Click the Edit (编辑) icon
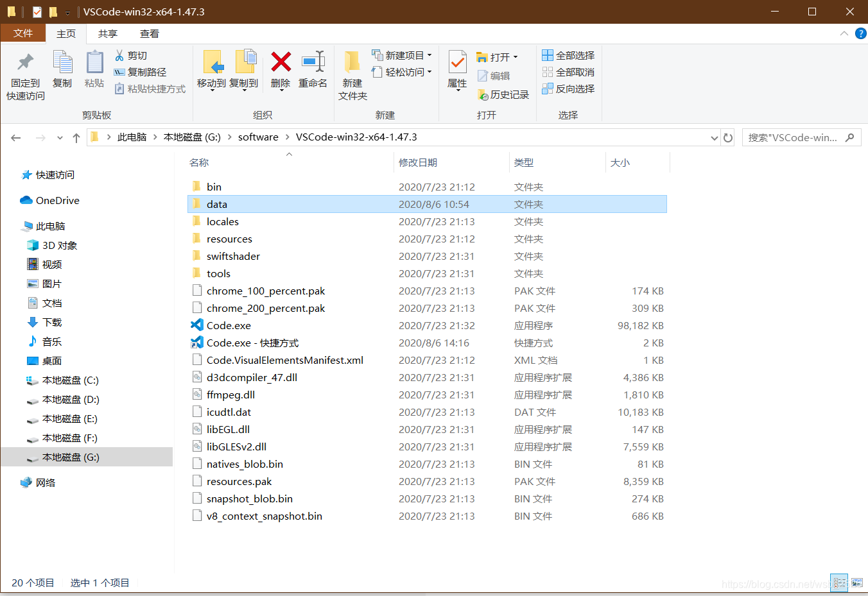Image resolution: width=868 pixels, height=596 pixels. pos(483,76)
